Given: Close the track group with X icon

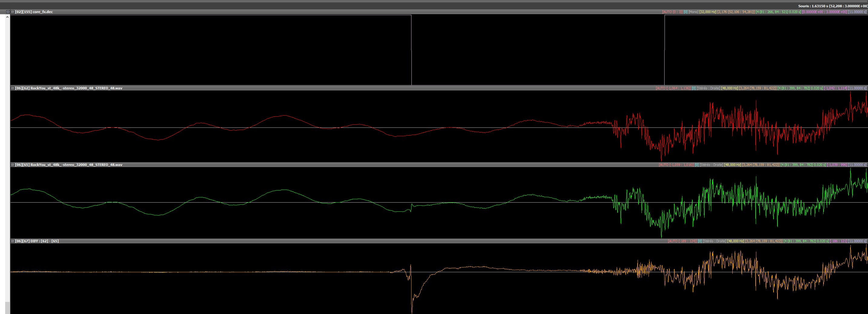Looking at the screenshot, I should point(8,12).
